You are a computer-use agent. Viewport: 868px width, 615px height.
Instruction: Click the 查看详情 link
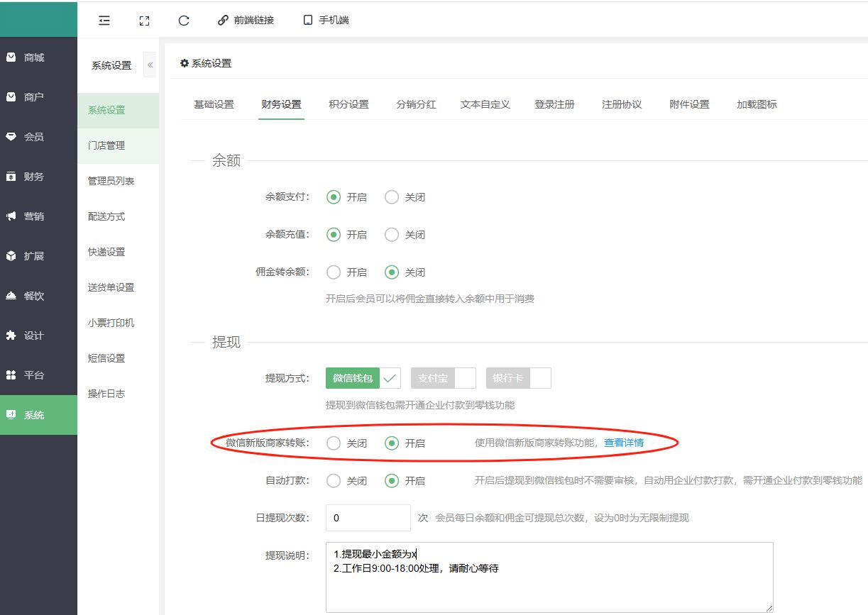click(x=624, y=443)
